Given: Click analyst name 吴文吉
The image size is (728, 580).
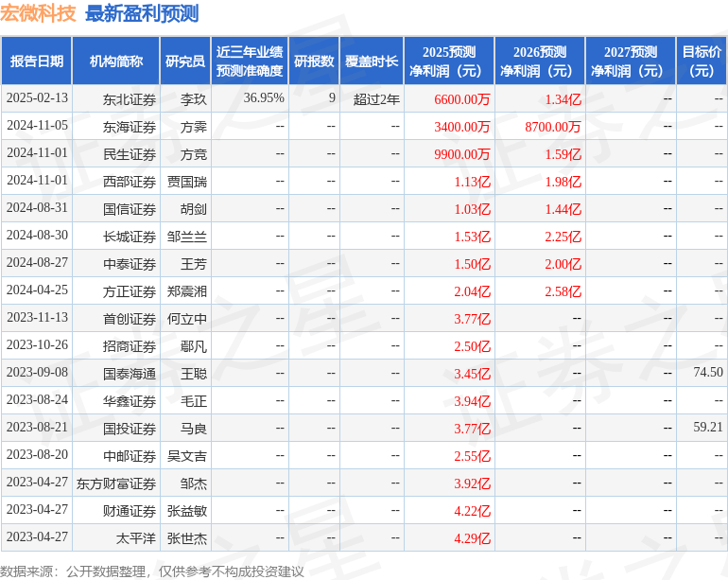Looking at the screenshot, I should click(187, 456).
